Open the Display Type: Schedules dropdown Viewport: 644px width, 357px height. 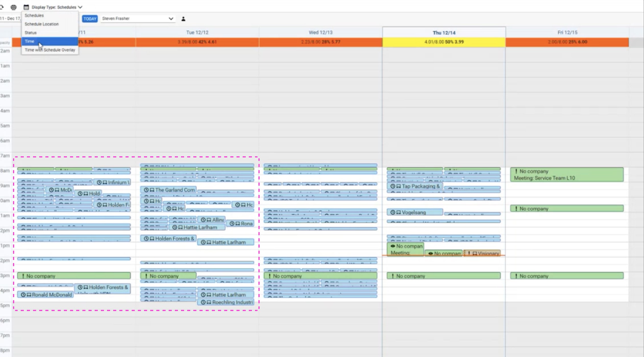point(57,7)
